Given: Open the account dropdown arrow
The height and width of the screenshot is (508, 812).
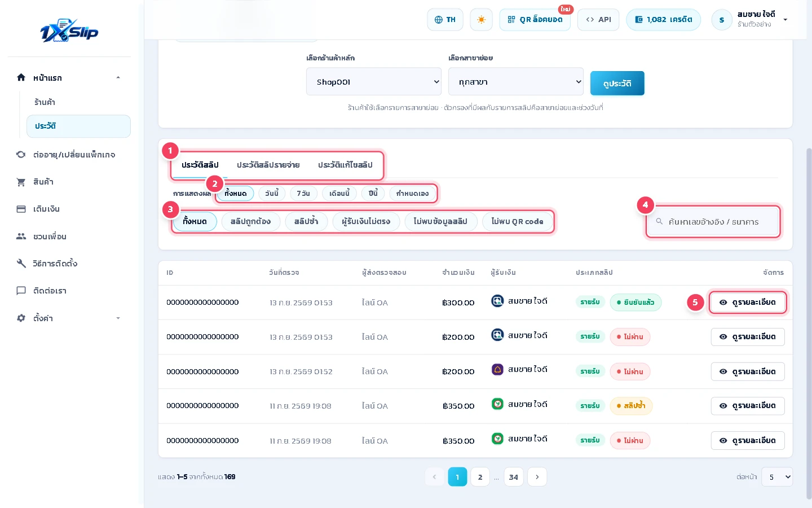Looking at the screenshot, I should [785, 20].
